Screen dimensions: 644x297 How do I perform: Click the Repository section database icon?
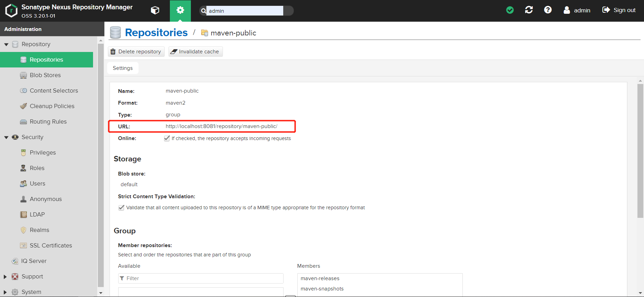click(15, 44)
